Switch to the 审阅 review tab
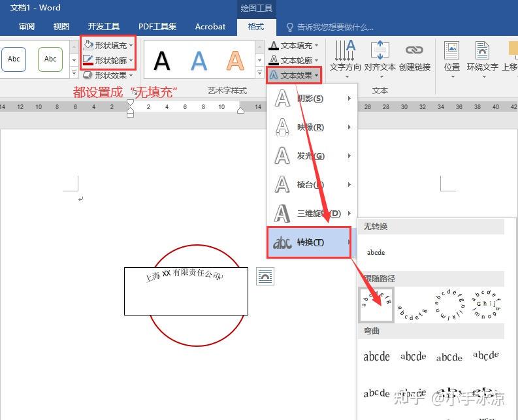 pos(27,26)
